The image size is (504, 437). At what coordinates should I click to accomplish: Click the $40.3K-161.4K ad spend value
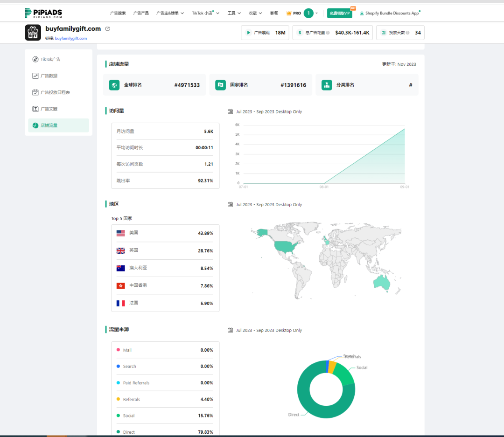[352, 33]
